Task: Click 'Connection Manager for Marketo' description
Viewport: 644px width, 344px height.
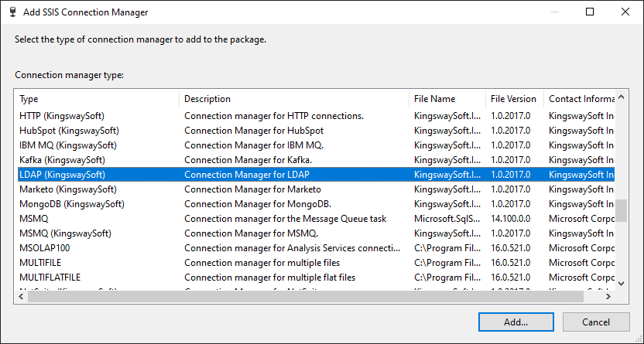Action: tap(252, 189)
